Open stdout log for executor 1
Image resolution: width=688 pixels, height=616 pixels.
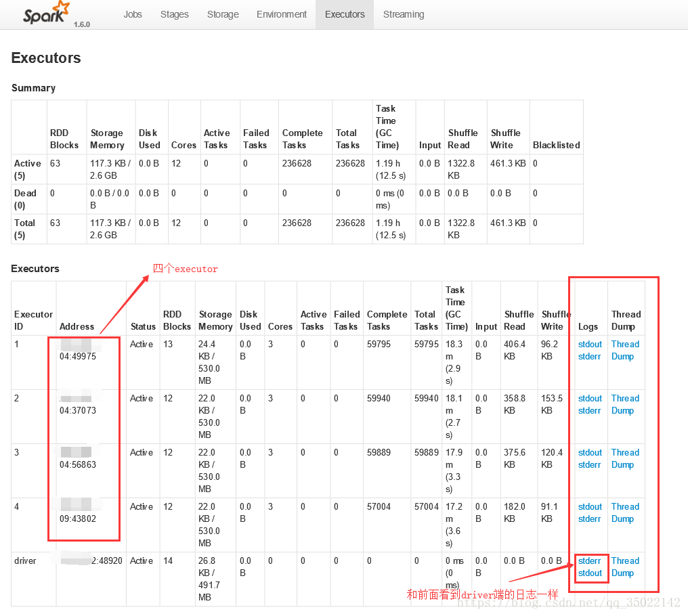click(x=590, y=344)
